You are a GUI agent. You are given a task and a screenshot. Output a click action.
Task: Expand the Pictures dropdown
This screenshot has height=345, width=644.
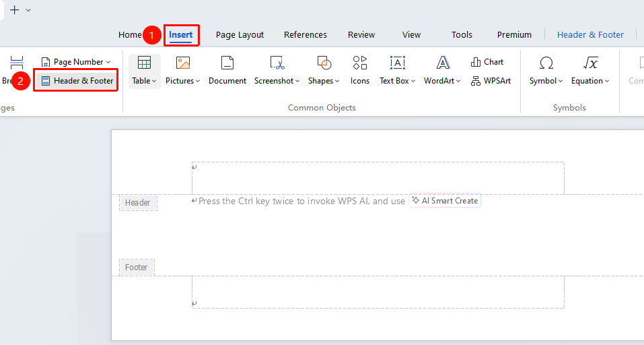(198, 81)
